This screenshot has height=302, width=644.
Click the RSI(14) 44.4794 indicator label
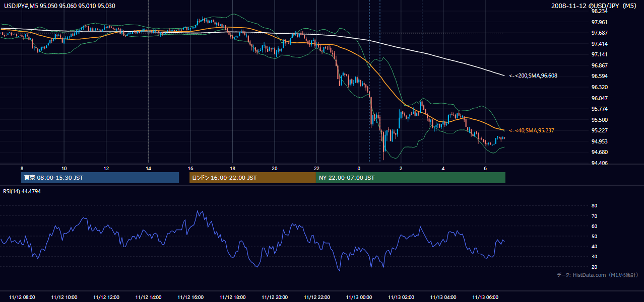pos(22,192)
